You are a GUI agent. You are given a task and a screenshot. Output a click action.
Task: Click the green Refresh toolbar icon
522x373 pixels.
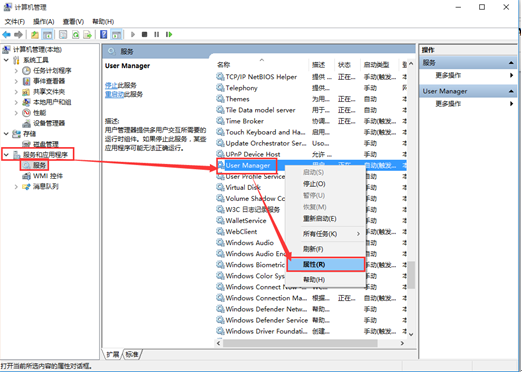tap(76, 34)
